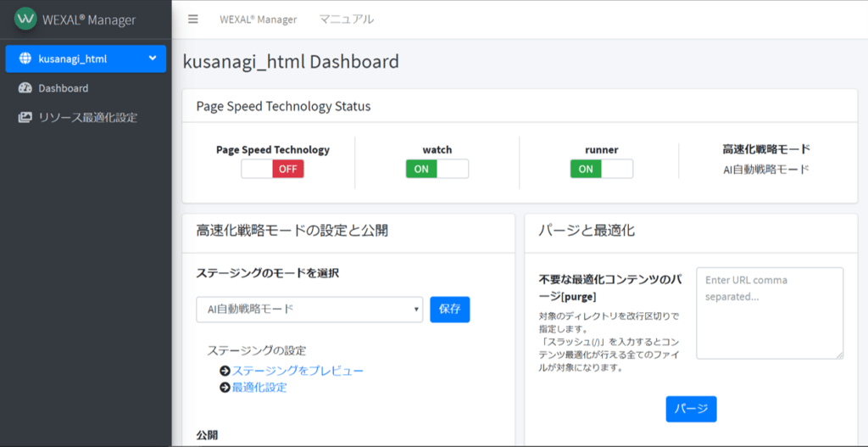Viewport: 868px width, 447px height.
Task: Click the kusanagi_html Dashboard heading
Action: 291,61
